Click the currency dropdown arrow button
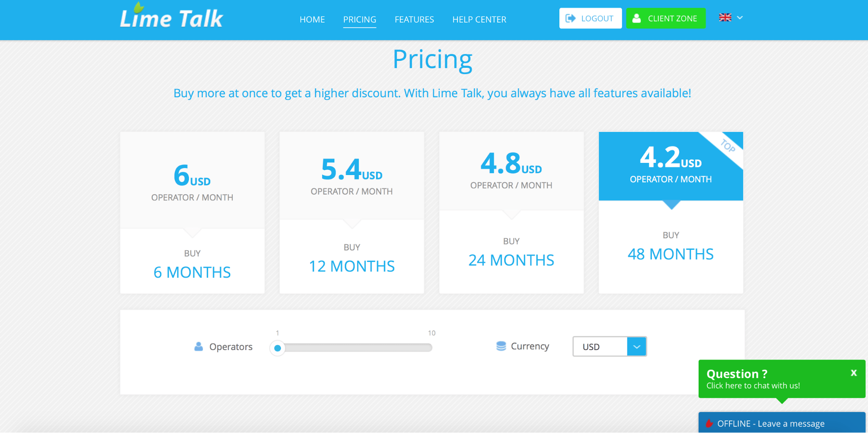 tap(637, 347)
